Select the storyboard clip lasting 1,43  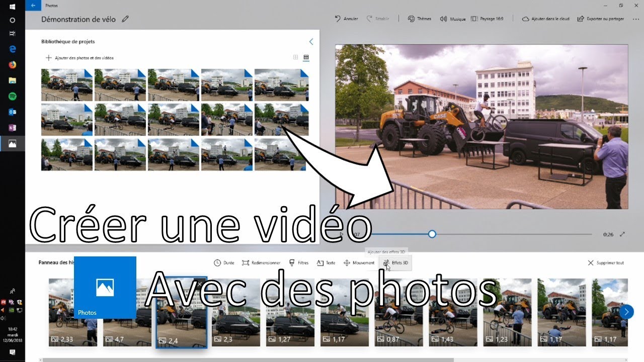pyautogui.click(x=453, y=313)
